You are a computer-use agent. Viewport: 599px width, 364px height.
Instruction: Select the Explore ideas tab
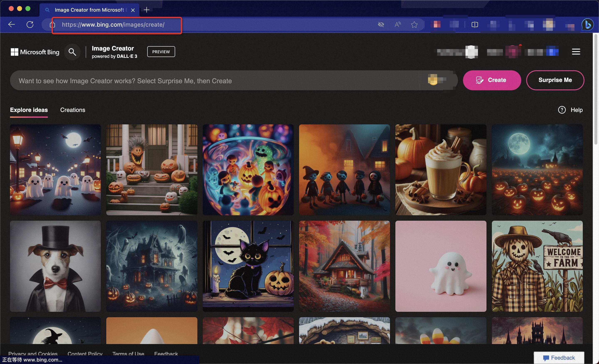pyautogui.click(x=28, y=110)
